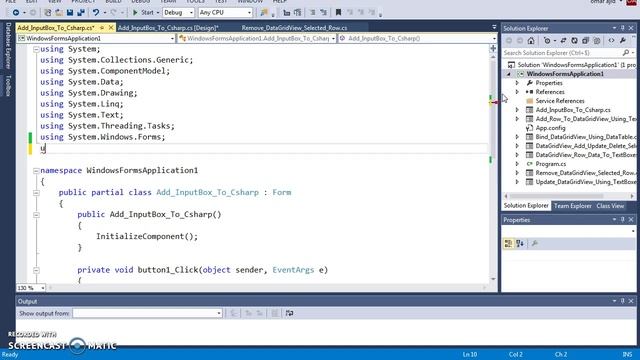Image resolution: width=640 pixels, height=360 pixels.
Task: Click the Open File folder icon
Action: pyautogui.click(x=59, y=13)
